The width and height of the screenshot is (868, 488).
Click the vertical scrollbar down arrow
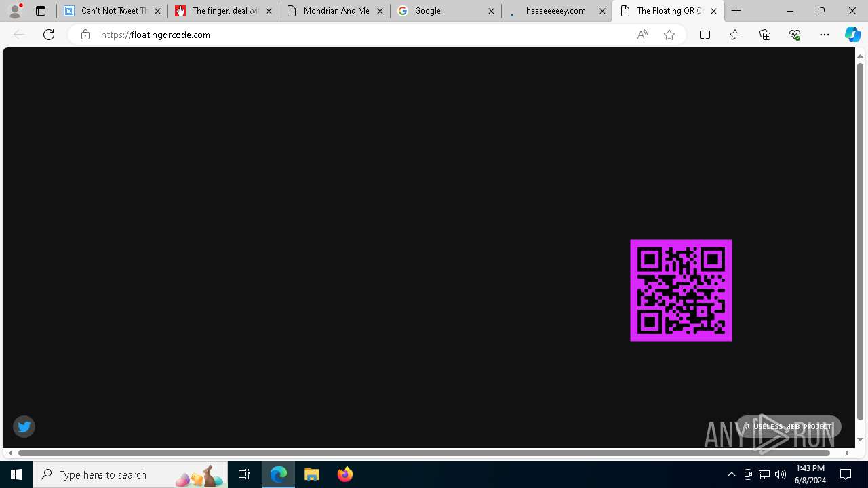coord(860,439)
